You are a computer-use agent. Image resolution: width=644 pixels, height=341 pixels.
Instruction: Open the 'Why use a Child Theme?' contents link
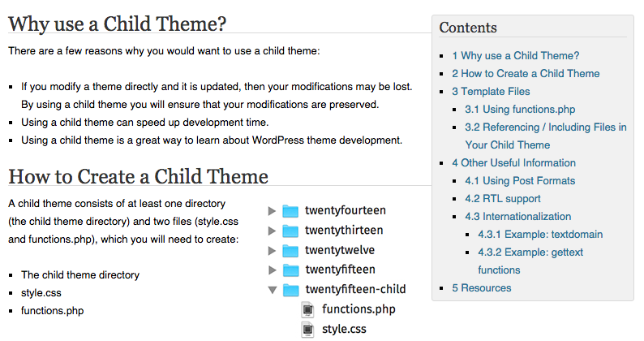[x=516, y=56]
